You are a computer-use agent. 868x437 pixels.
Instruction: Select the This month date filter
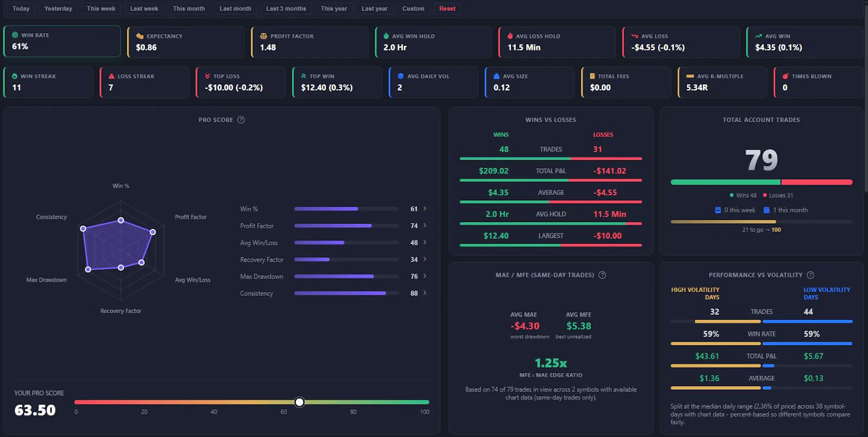coord(189,9)
